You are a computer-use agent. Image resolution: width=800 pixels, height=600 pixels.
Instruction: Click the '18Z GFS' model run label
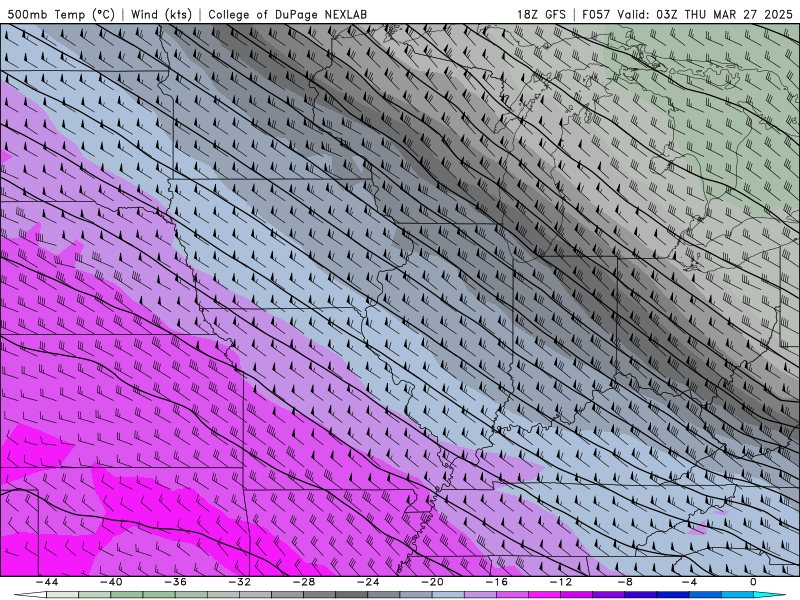tap(541, 14)
